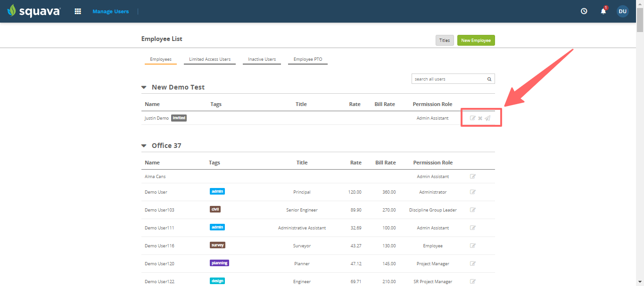Screen dimensions: 644x286
Task: Edit Demo User111's record
Action: coord(473,228)
